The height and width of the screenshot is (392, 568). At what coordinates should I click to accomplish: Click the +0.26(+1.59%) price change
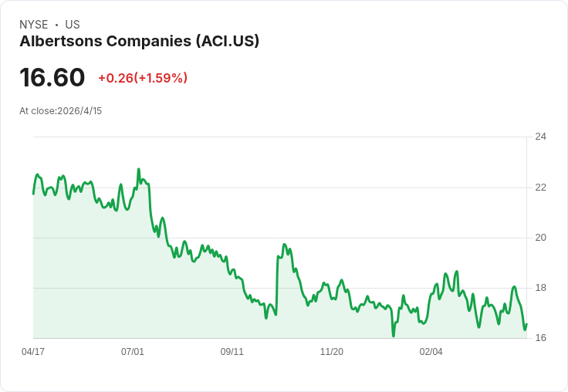click(143, 77)
